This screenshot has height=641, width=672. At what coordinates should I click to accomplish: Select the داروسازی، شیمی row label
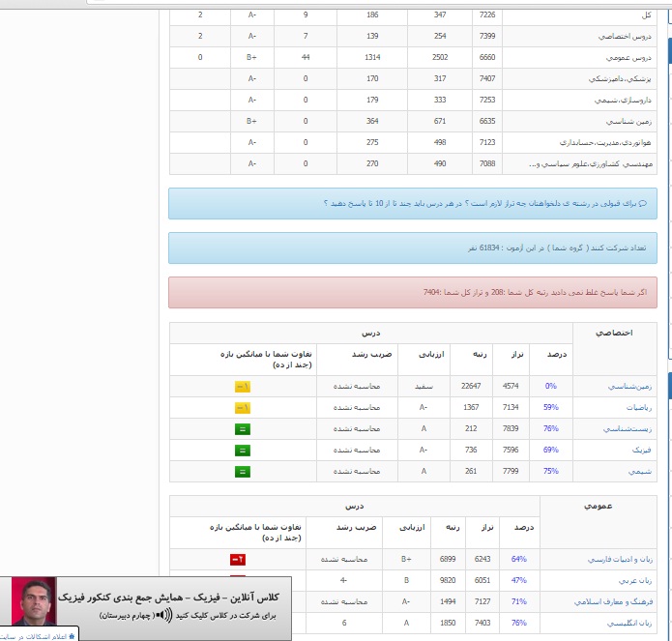[x=623, y=101]
